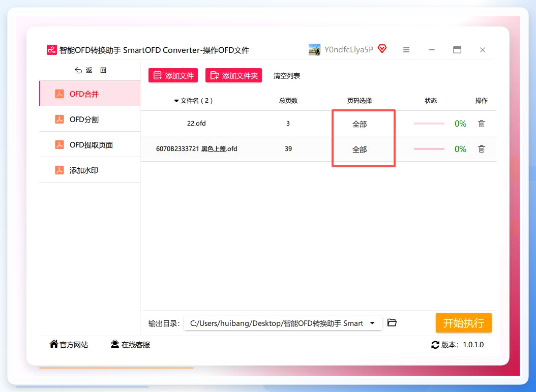536x392 pixels.
Task: Collapse the 文件名 column arrow
Action: click(176, 101)
